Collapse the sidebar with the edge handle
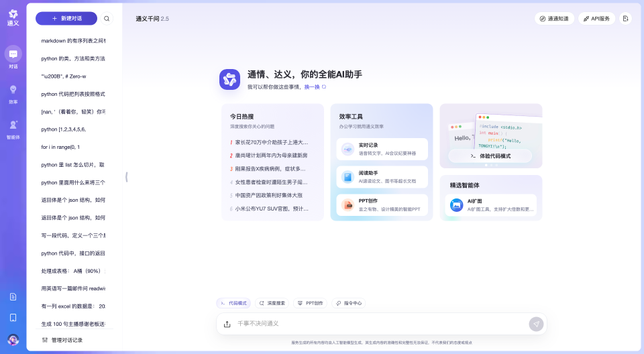The width and height of the screenshot is (644, 354). (x=127, y=177)
